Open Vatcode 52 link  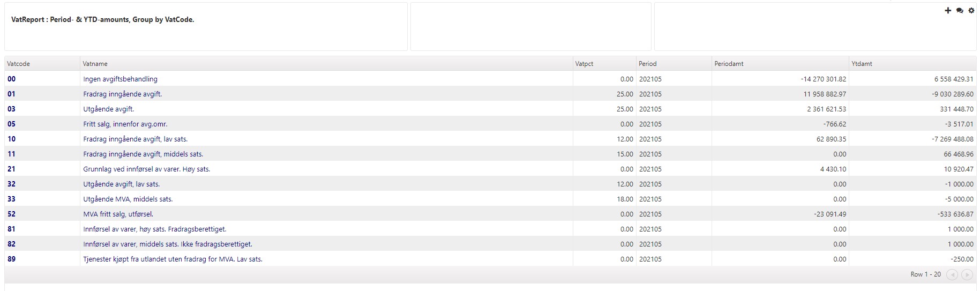point(11,214)
